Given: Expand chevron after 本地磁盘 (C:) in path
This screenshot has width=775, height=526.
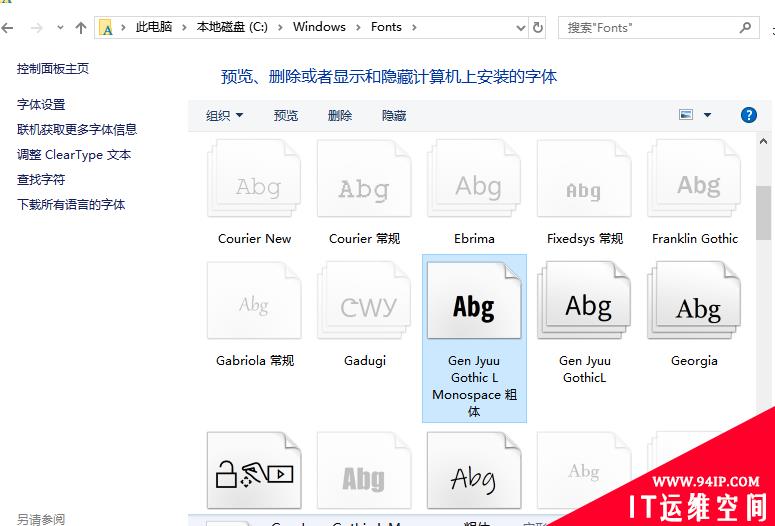Looking at the screenshot, I should (280, 28).
